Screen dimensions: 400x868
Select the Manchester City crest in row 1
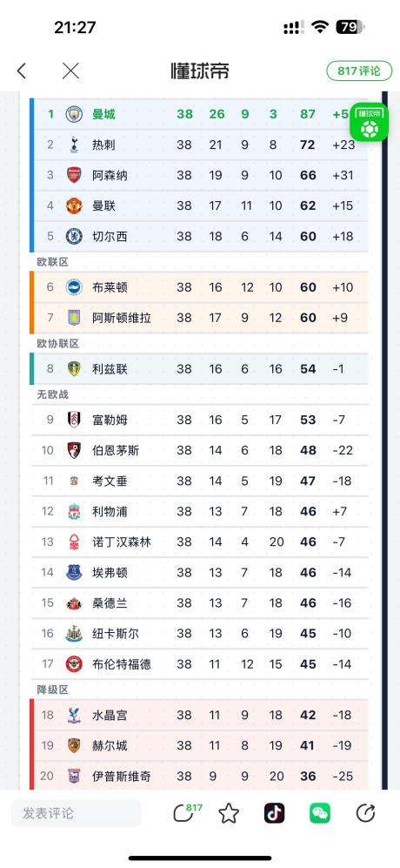point(74,114)
